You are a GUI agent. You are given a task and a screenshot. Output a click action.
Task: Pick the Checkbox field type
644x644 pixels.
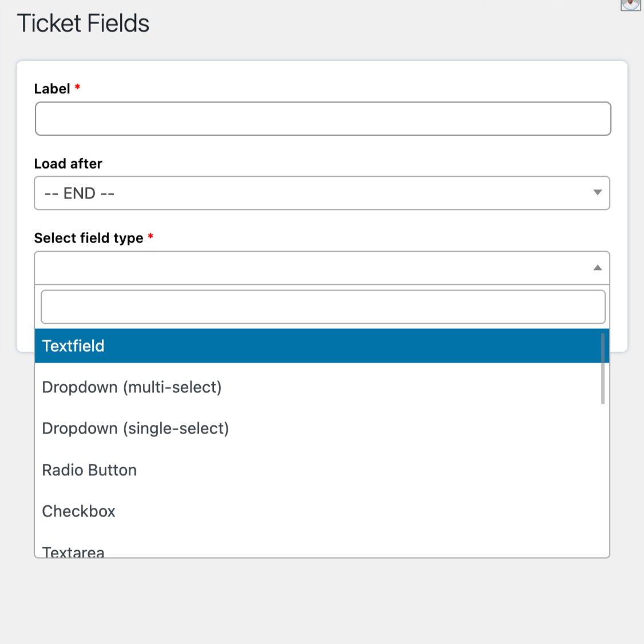pyautogui.click(x=79, y=511)
